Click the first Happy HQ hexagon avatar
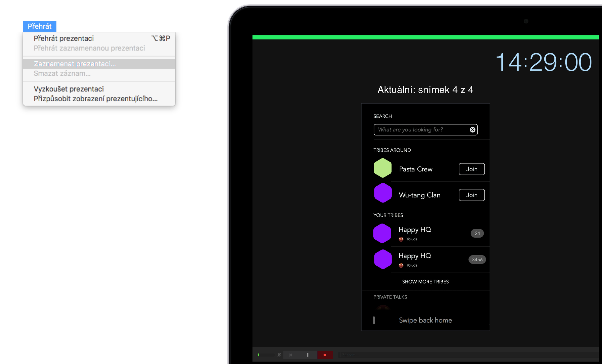 (x=382, y=233)
